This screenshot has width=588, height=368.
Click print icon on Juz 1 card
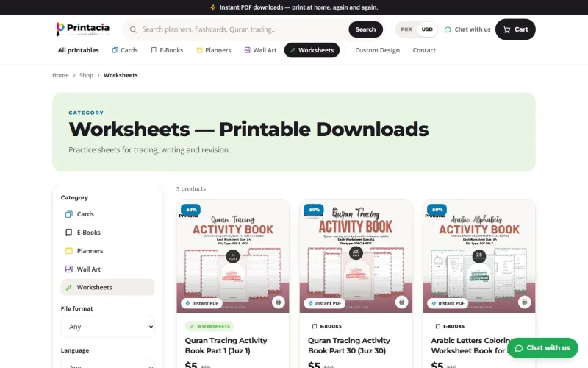279,302
